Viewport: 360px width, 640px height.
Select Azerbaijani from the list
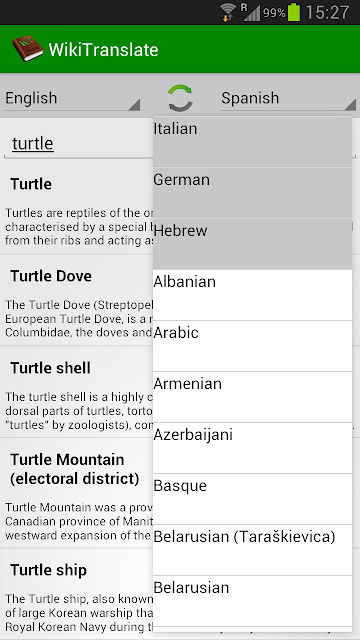coord(252,448)
